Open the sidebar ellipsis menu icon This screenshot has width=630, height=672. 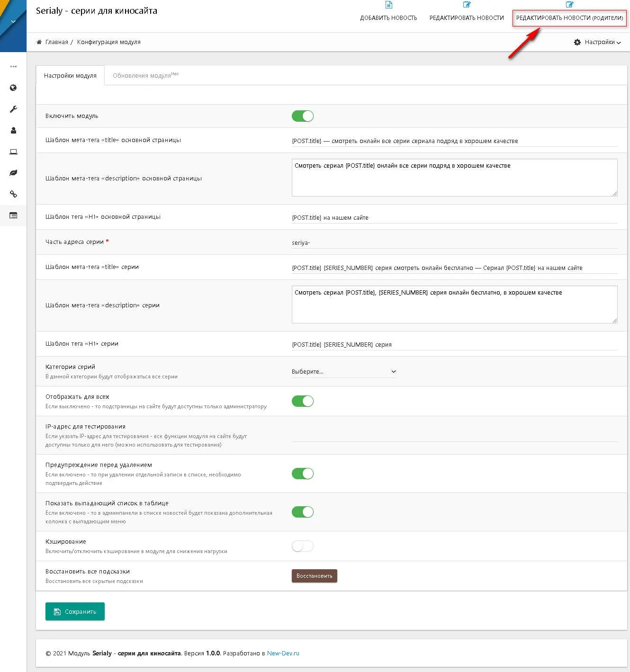tap(13, 66)
